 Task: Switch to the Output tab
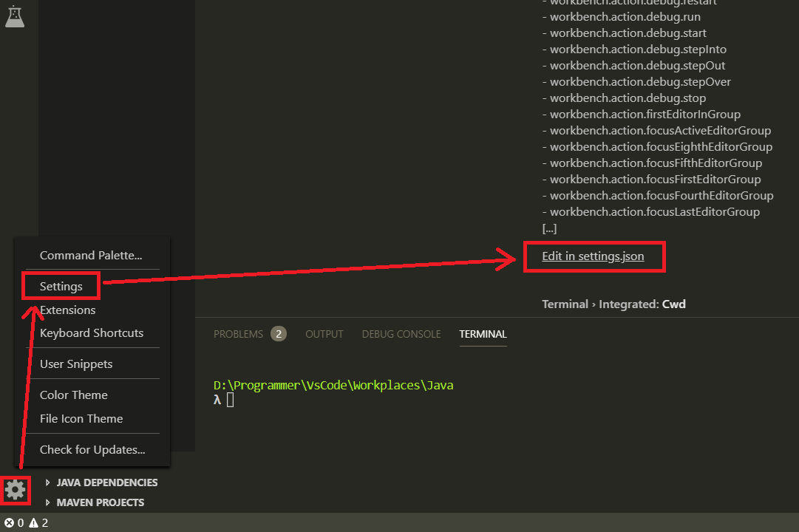tap(324, 333)
